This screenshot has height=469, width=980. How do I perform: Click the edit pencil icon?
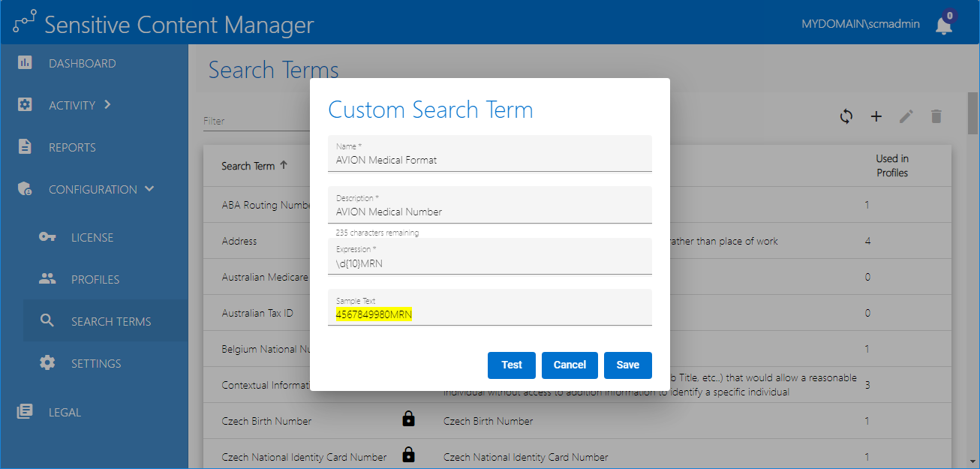906,116
